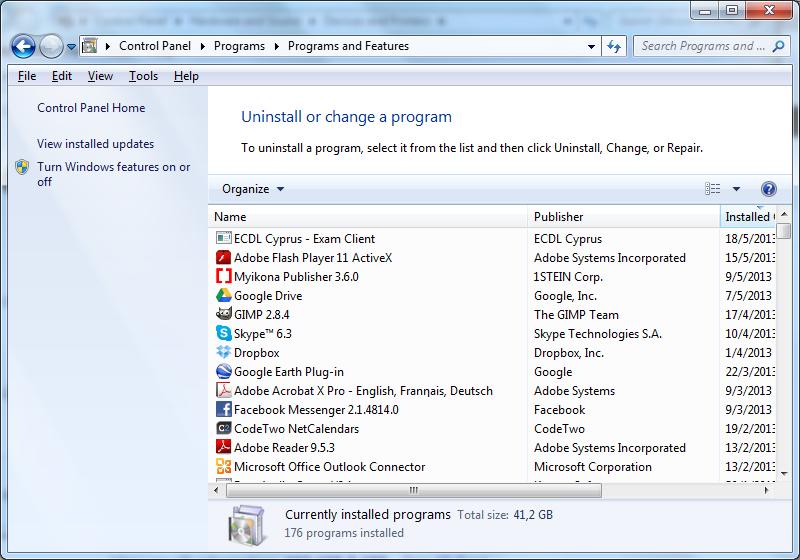Open the Organize dropdown
Viewport: 800px width, 560px height.
tap(253, 189)
